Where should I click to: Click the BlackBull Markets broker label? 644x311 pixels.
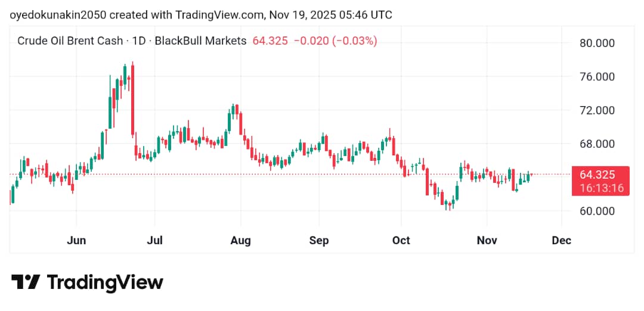tap(200, 41)
